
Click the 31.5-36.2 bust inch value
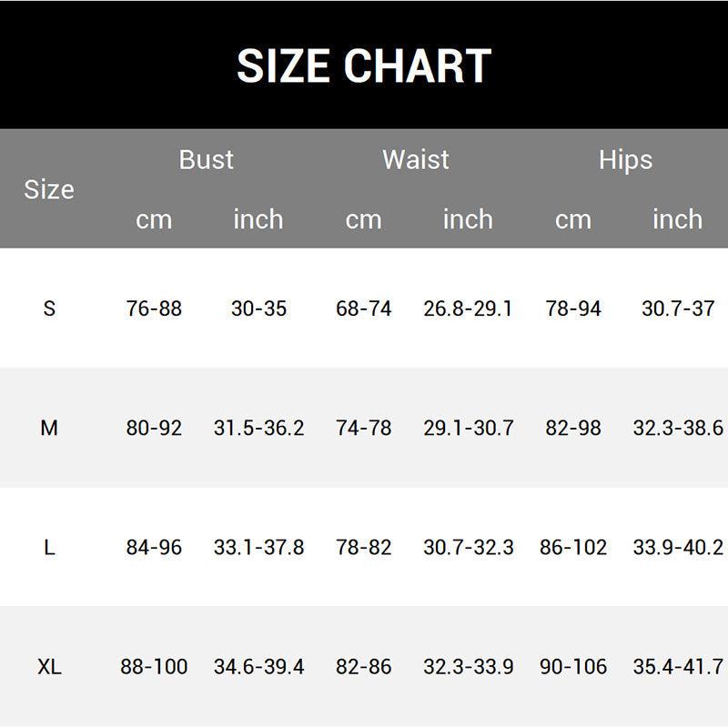[258, 428]
